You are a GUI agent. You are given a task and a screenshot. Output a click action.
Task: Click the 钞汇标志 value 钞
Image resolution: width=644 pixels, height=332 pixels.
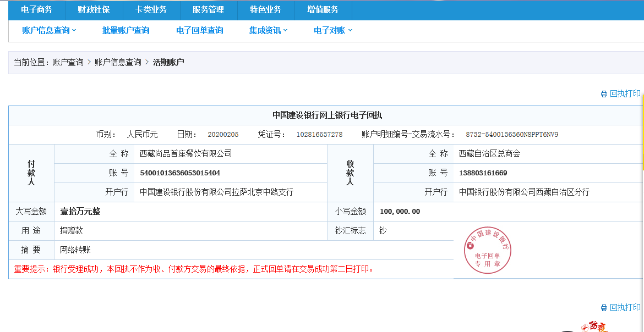(383, 231)
